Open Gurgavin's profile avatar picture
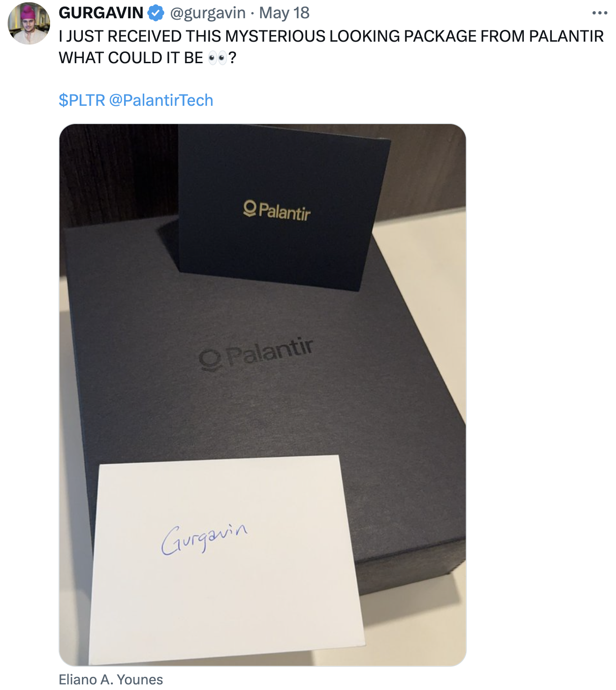 (x=29, y=23)
